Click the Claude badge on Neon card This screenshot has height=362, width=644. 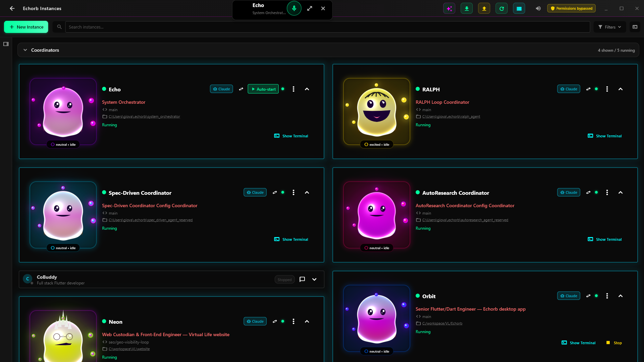tap(255, 321)
